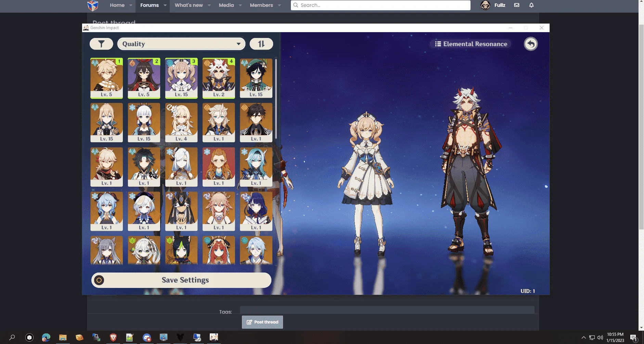Select the Nahida character card
This screenshot has width=644, height=344.
pos(144,250)
